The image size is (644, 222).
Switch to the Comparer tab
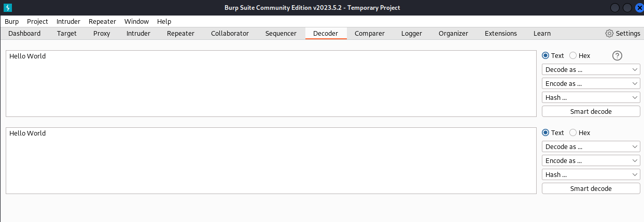(370, 33)
